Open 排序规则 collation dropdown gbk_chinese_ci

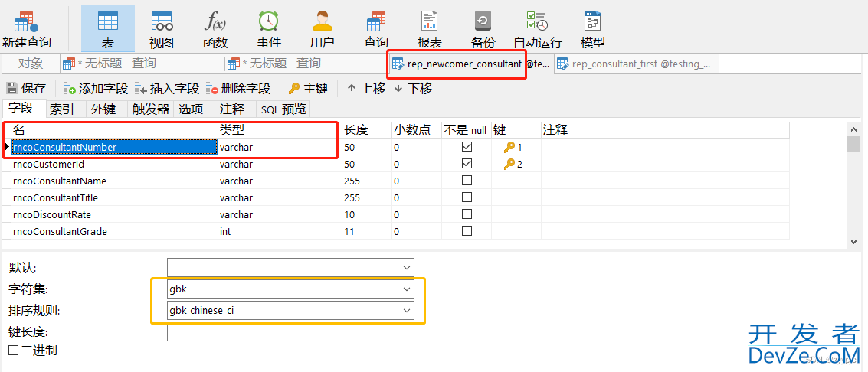(x=407, y=310)
